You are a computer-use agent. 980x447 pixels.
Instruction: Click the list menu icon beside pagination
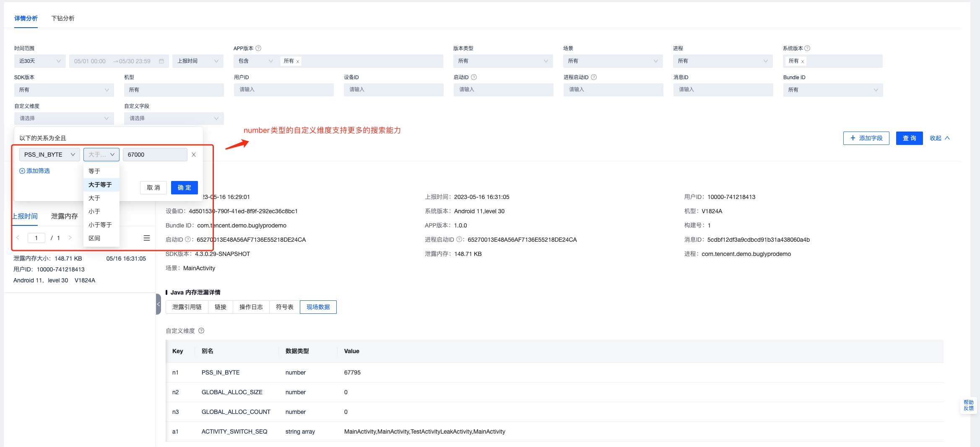coord(147,238)
